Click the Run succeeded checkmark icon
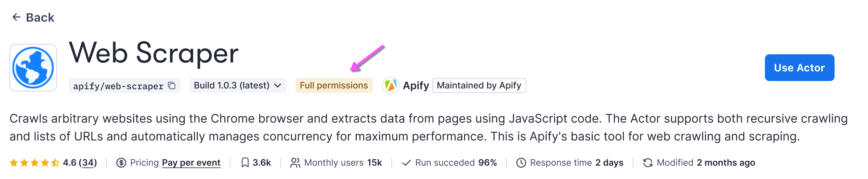The image size is (868, 179). point(406,163)
